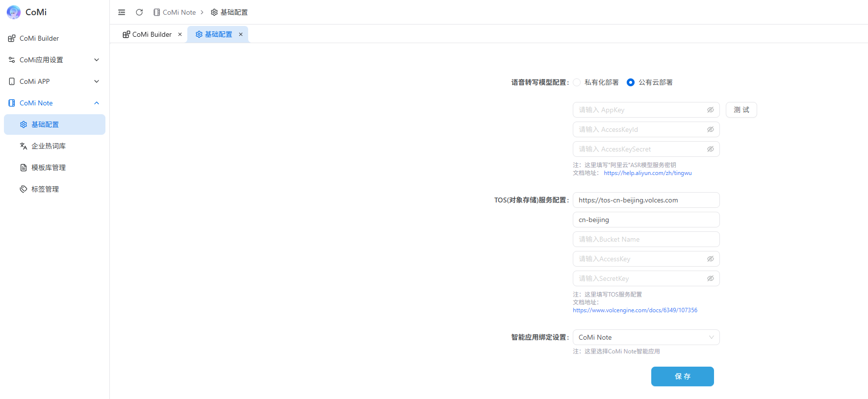Click the 基础配置 breadcrumb text
This screenshot has width=868, height=399.
[234, 12]
